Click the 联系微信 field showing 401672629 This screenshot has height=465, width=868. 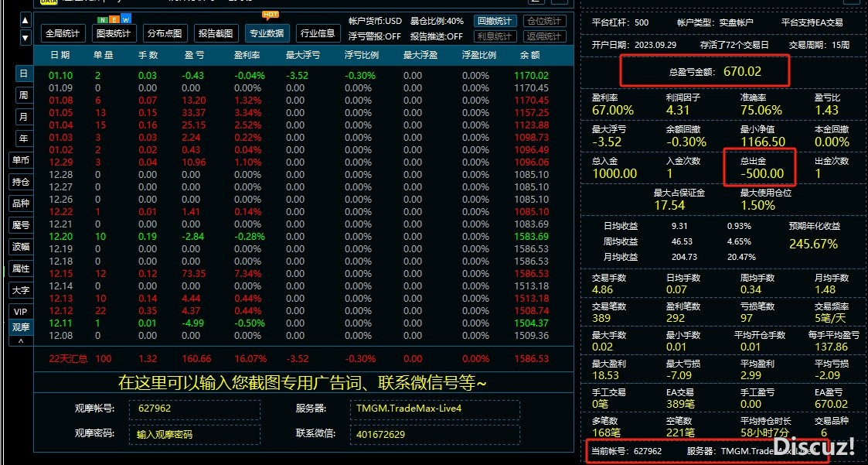434,434
